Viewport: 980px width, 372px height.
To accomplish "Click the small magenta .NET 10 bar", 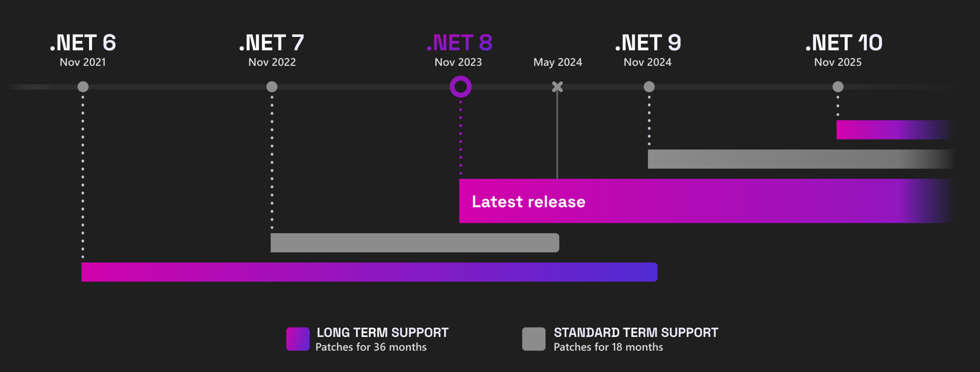I will pos(891,130).
